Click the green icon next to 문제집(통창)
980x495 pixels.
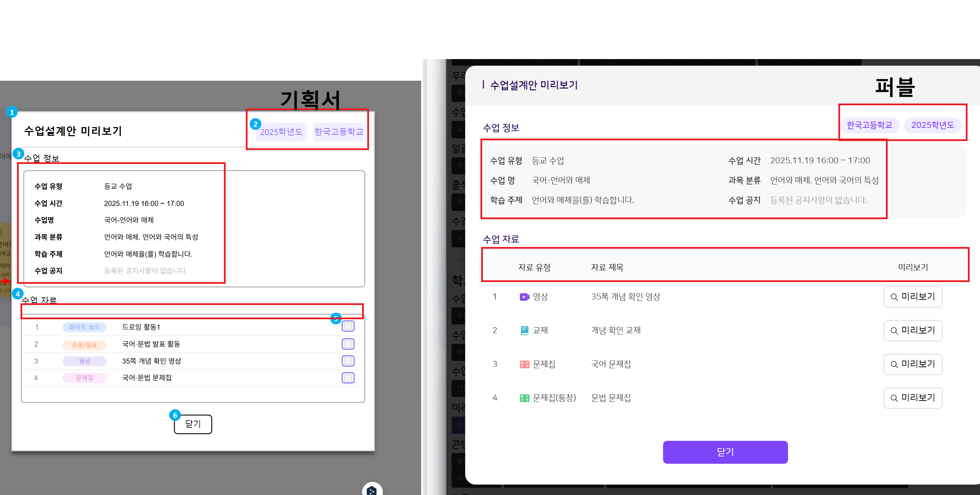(524, 398)
